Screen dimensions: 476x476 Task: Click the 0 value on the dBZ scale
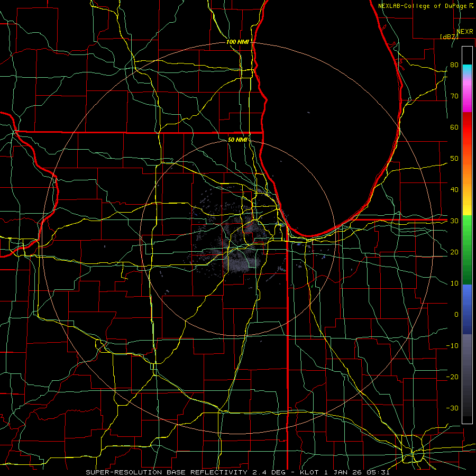[456, 315]
